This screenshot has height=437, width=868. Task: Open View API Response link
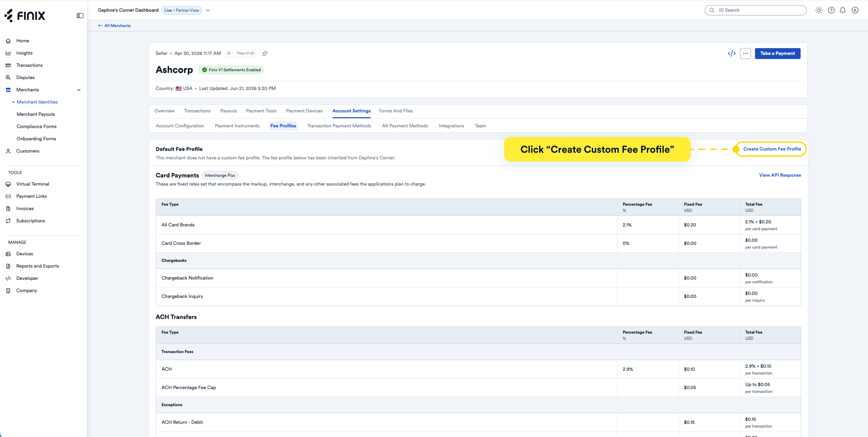click(780, 175)
